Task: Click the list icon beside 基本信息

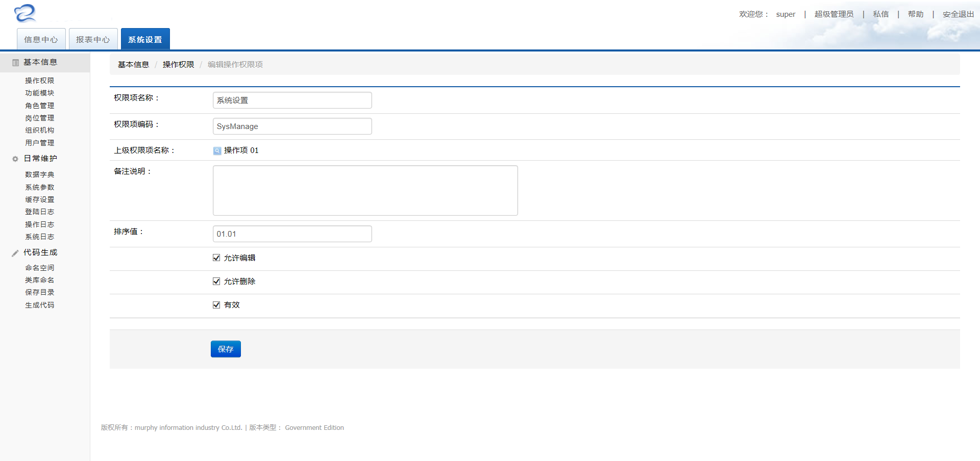Action: 15,63
